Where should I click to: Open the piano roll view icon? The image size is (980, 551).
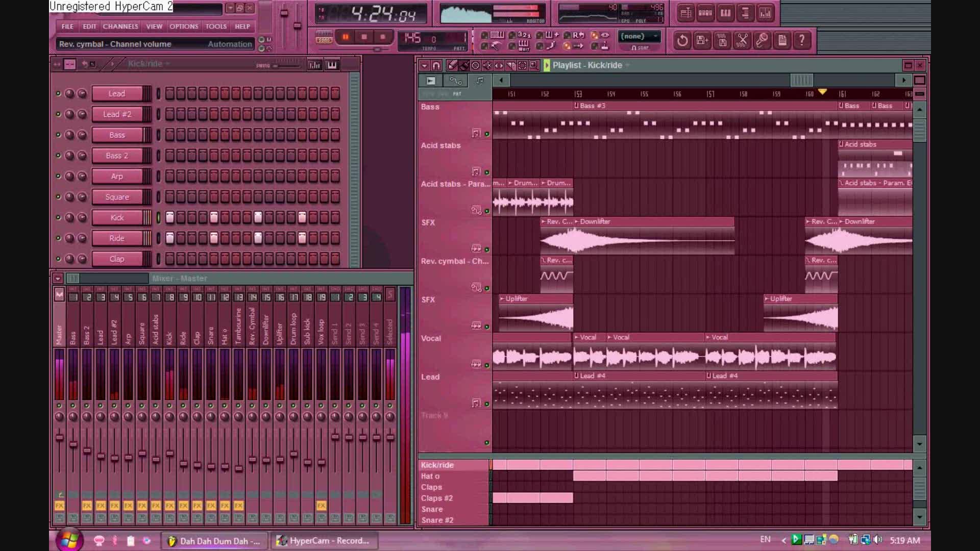[x=725, y=13]
